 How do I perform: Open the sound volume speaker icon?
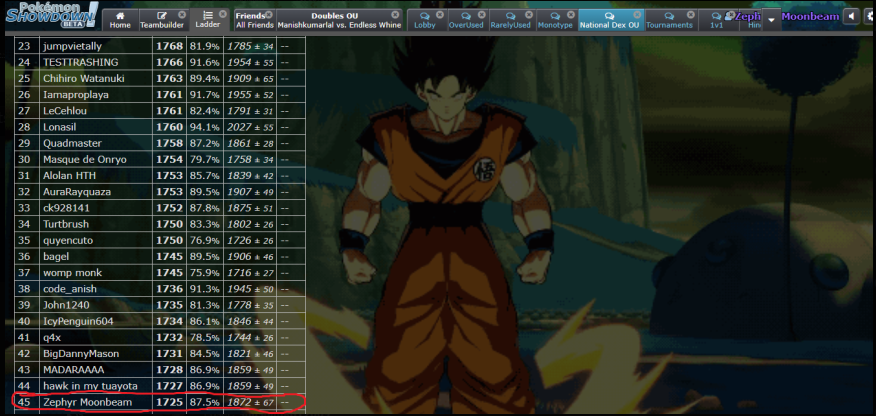[851, 17]
